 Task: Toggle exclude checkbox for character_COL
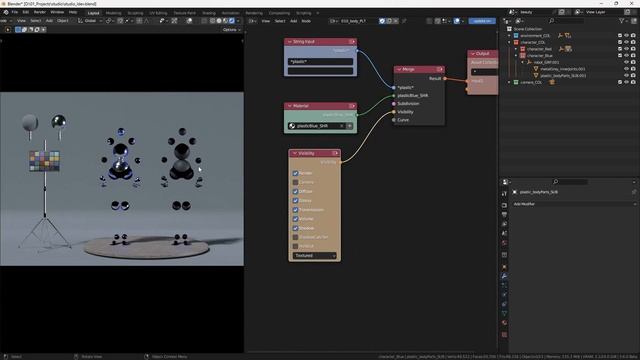(620, 42)
